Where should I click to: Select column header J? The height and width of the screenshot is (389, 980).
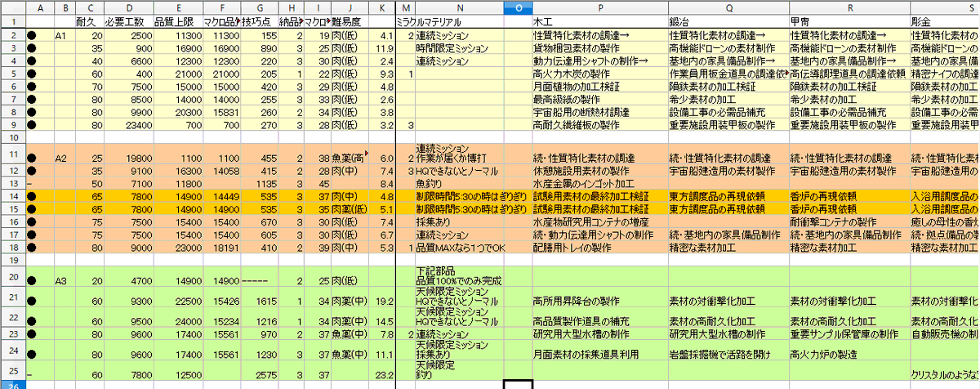coord(348,7)
